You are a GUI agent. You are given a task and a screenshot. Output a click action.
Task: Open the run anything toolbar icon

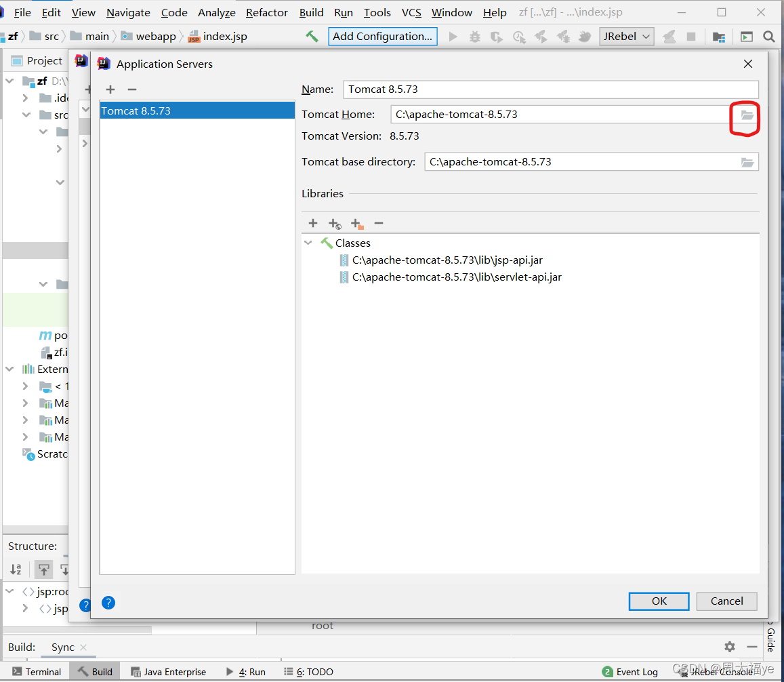[747, 37]
